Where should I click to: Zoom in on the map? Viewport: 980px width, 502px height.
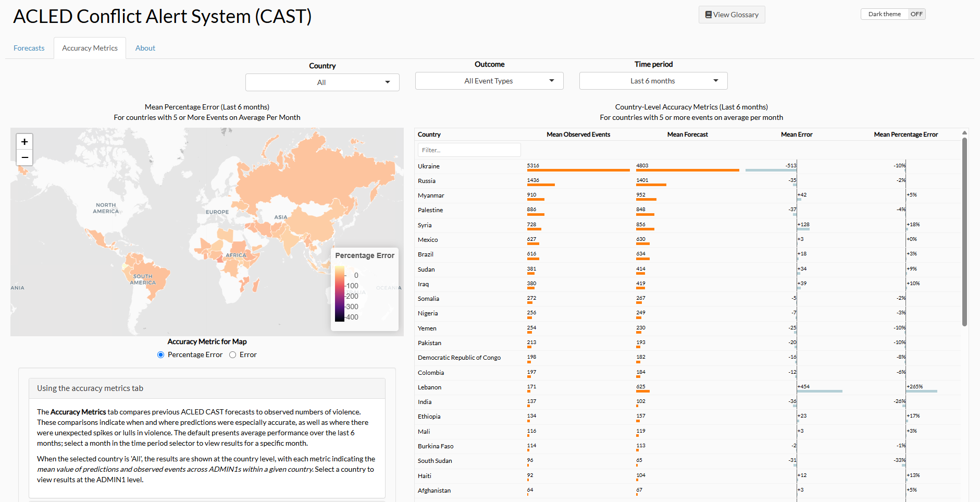tap(24, 142)
